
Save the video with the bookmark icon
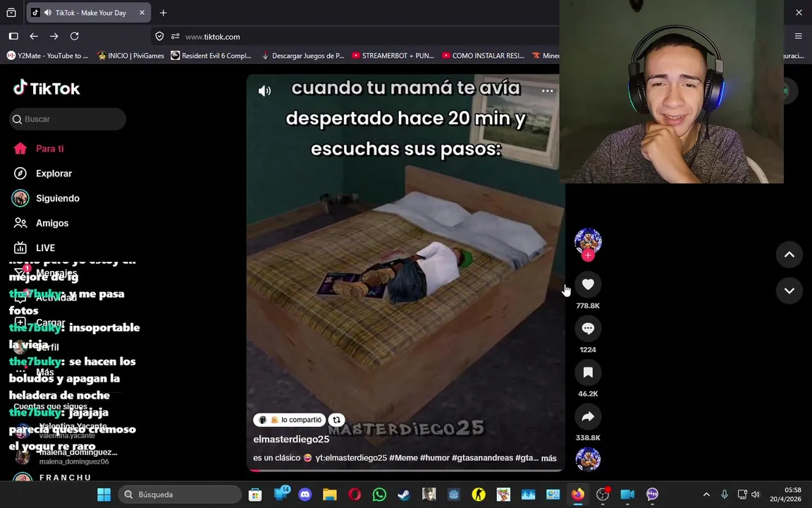pos(588,373)
